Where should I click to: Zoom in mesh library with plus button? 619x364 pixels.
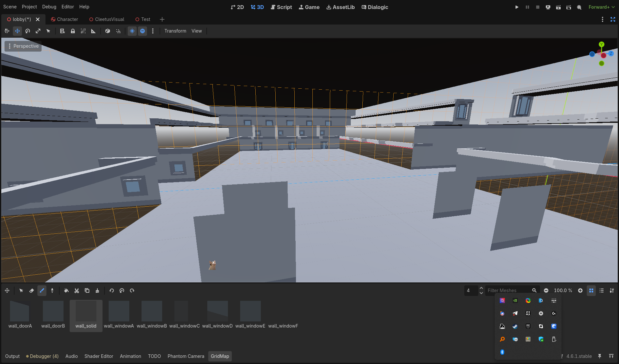pos(580,290)
